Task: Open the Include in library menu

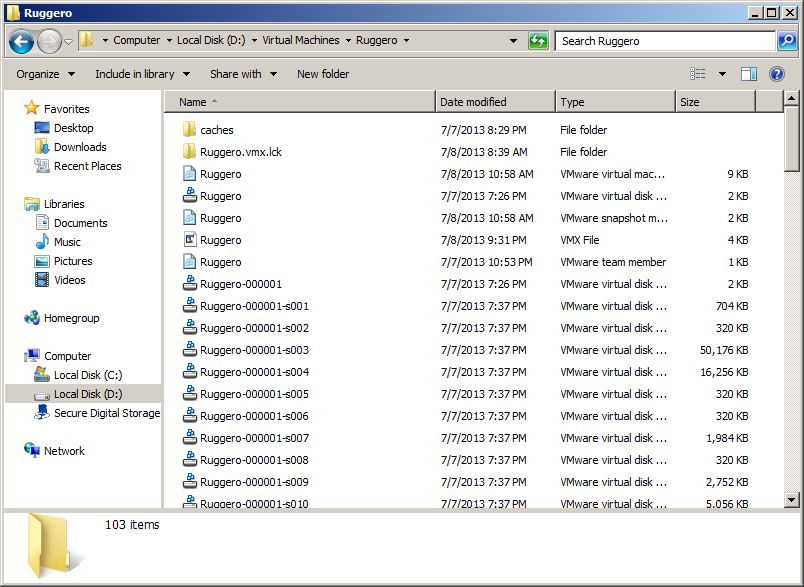Action: [141, 74]
